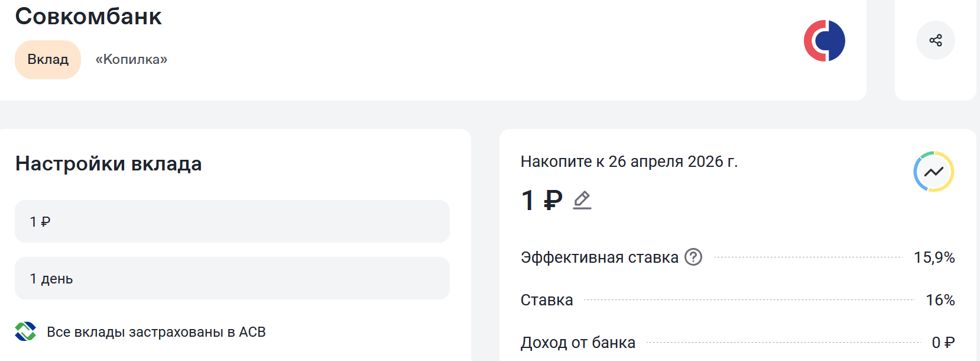Click the question mark help icon
Viewport: 980px width, 361px height.
(693, 257)
